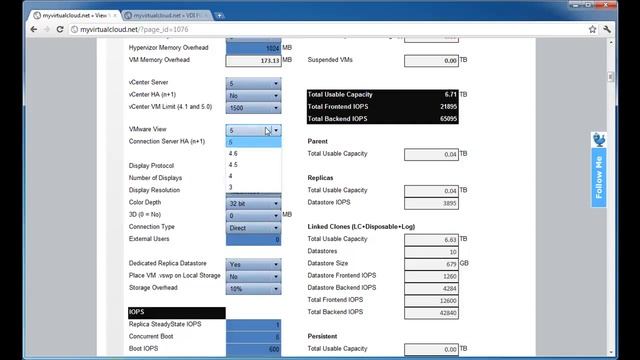This screenshot has height=360, width=640.
Task: Click the Persistent section heading
Action: (x=322, y=336)
